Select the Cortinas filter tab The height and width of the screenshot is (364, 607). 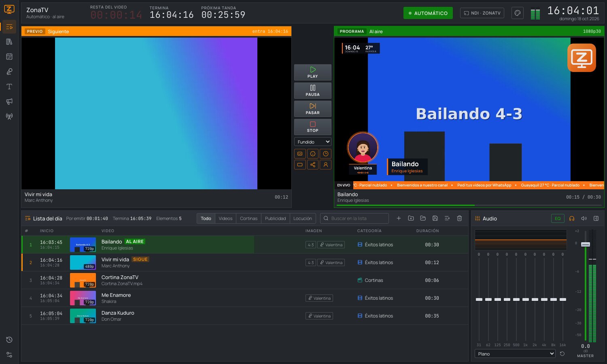coord(248,218)
